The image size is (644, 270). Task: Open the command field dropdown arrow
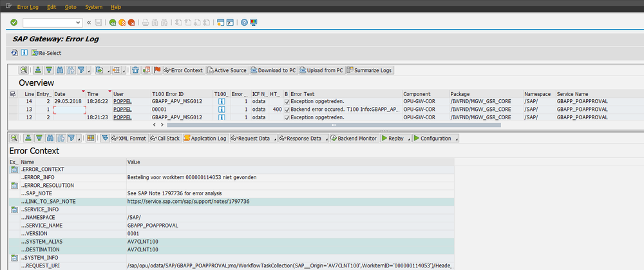[x=79, y=23]
